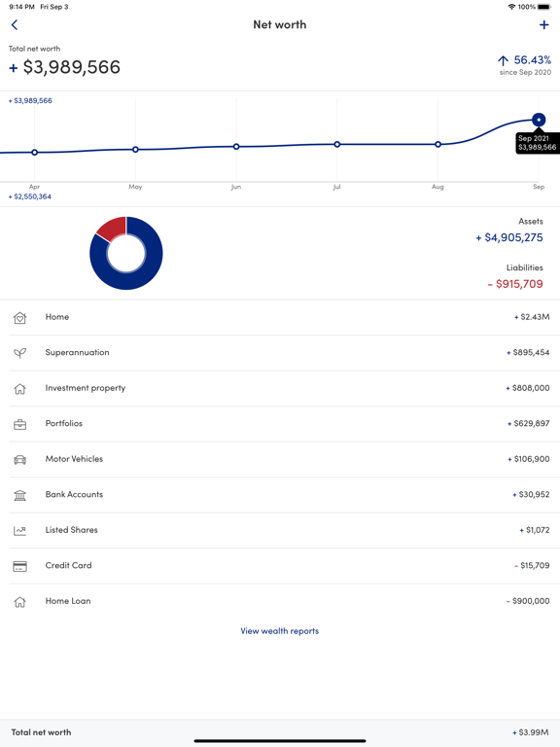
Task: Click the + $3.99M footer total
Action: coord(530,732)
